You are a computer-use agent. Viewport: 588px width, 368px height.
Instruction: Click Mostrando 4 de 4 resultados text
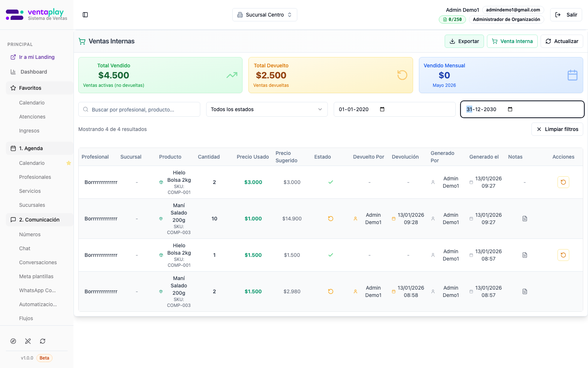pyautogui.click(x=112, y=129)
